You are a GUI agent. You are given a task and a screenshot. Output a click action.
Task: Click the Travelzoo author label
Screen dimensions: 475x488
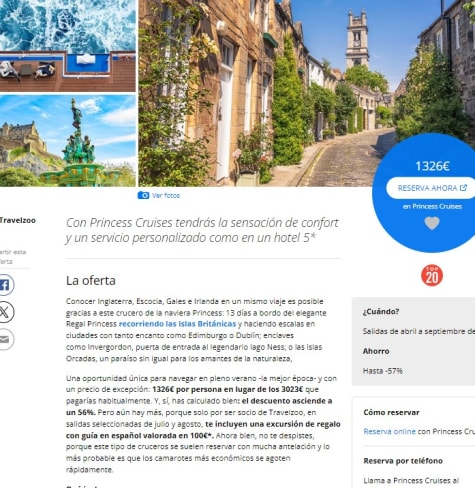coord(18,220)
